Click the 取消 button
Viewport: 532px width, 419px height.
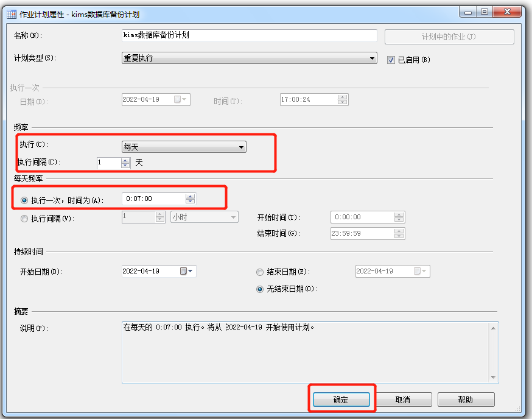click(403, 400)
